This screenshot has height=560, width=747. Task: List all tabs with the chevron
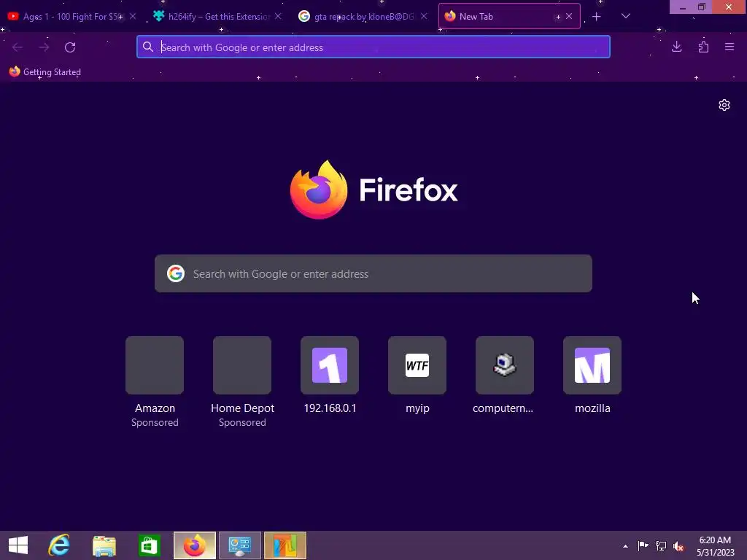(x=626, y=16)
